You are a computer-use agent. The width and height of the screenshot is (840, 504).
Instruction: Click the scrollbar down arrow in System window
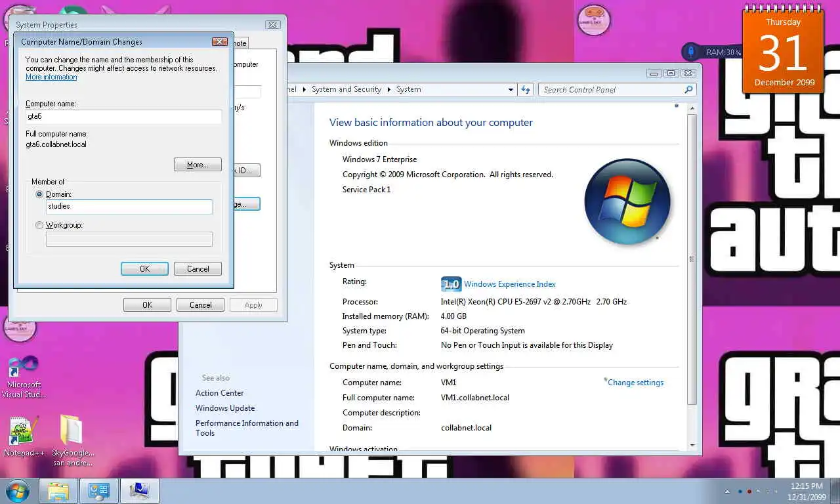[x=691, y=446]
